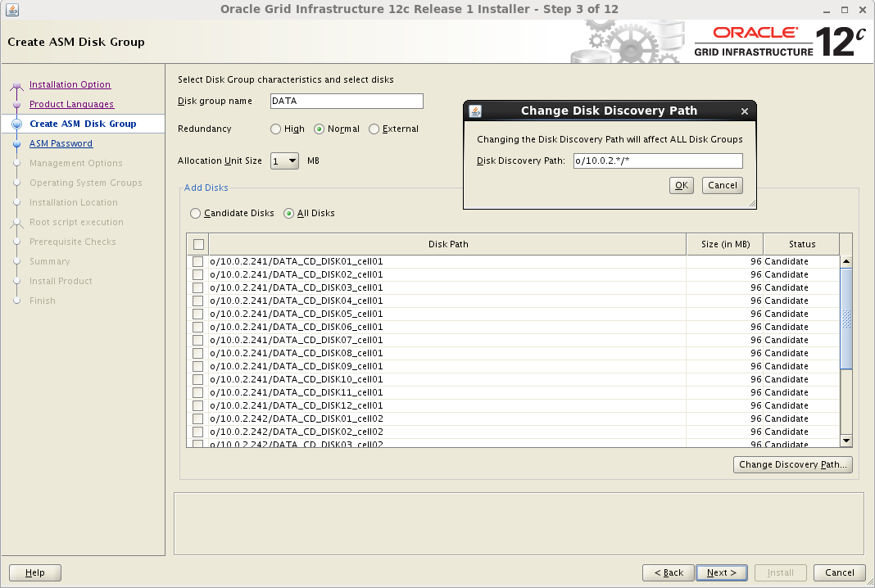Check the DATA_CD_DISK10_cell01 disk
This screenshot has height=588, width=875.
(197, 379)
